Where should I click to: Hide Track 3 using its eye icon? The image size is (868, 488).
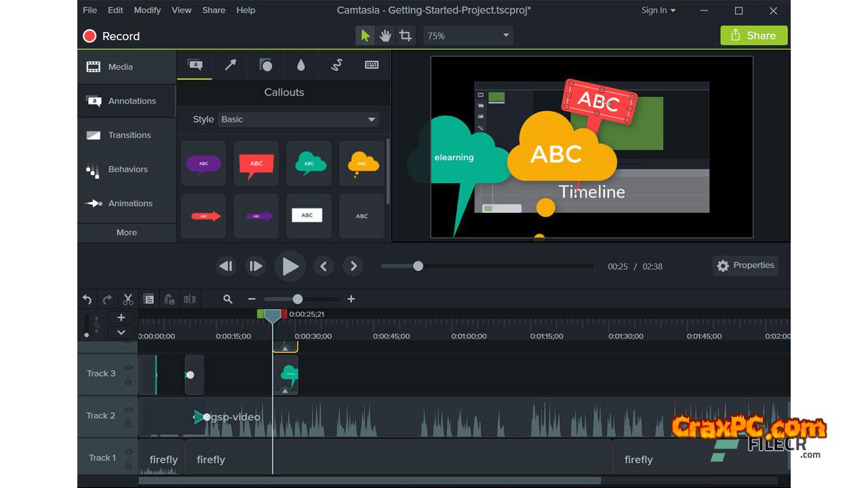pyautogui.click(x=128, y=367)
